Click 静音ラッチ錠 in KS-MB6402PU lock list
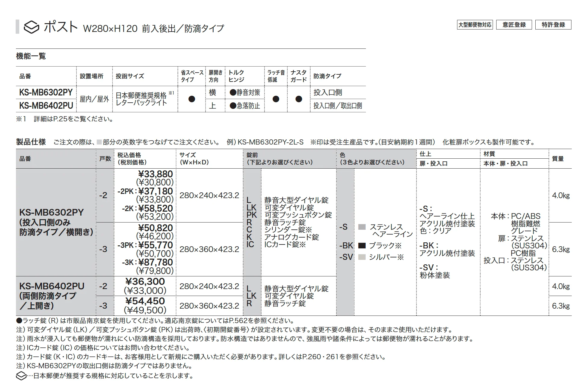 pyautogui.click(x=285, y=303)
